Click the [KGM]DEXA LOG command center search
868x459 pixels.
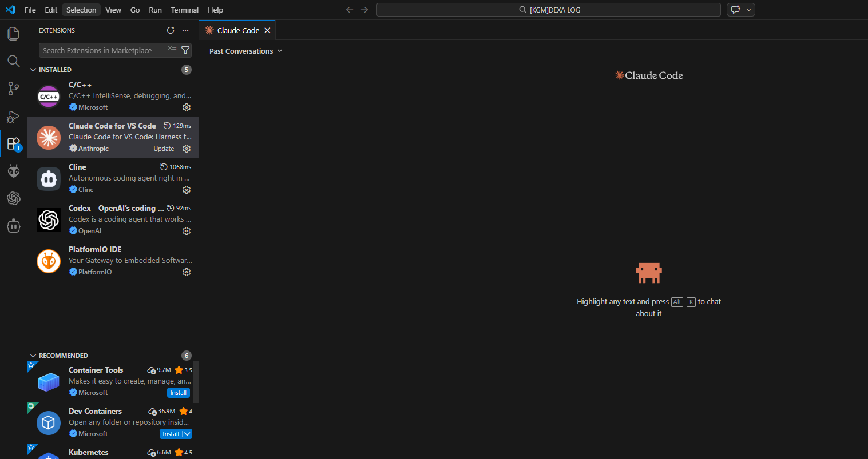tap(549, 10)
